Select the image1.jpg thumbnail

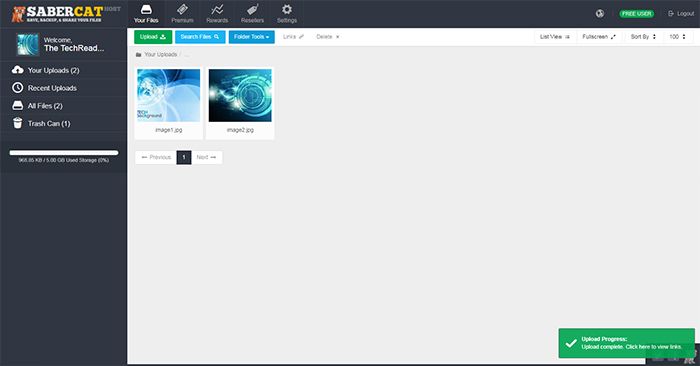[169, 95]
